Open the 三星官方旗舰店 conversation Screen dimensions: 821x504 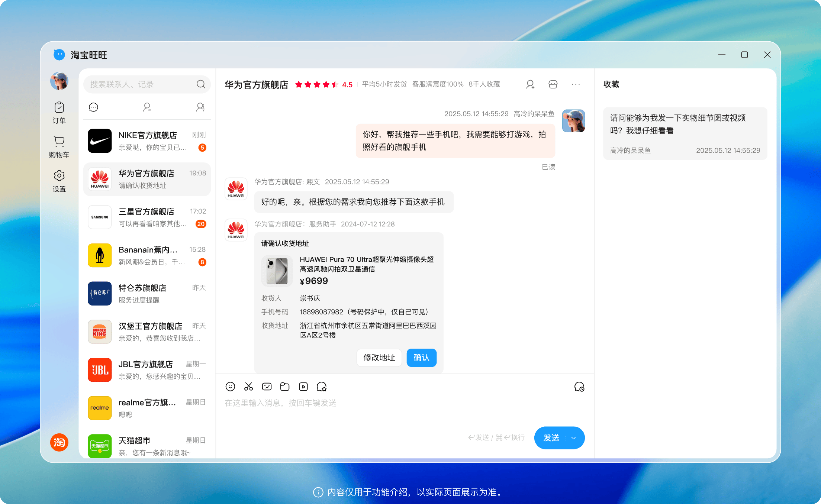click(x=147, y=217)
